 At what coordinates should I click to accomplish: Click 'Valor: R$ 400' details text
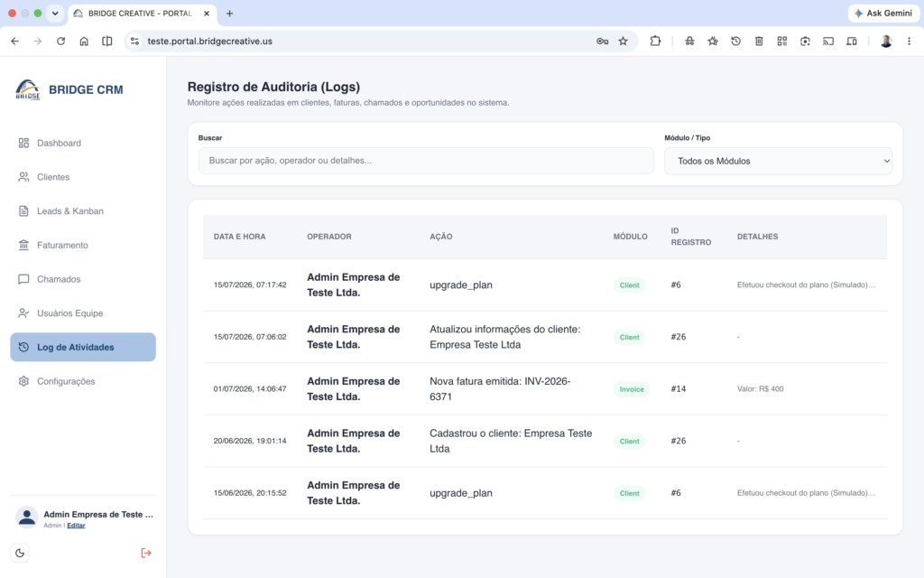[760, 389]
